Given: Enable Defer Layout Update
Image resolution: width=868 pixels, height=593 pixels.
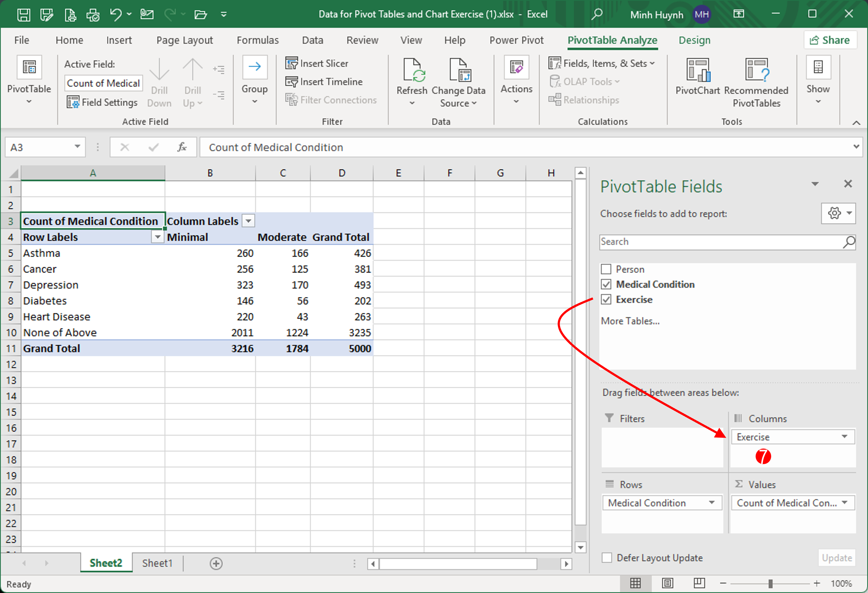Looking at the screenshot, I should (x=607, y=558).
